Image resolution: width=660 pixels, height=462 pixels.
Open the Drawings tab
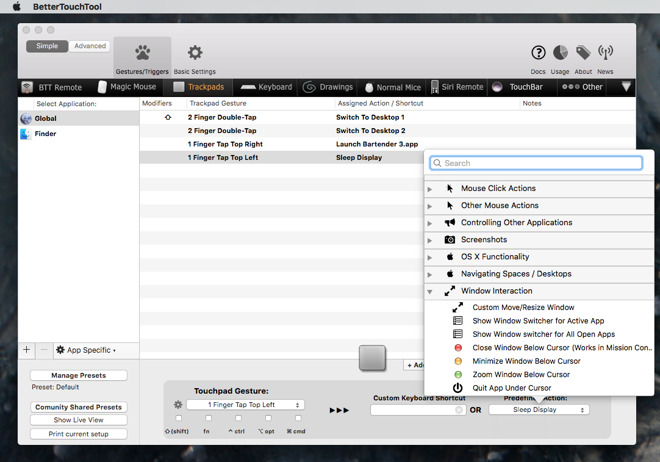click(x=328, y=87)
